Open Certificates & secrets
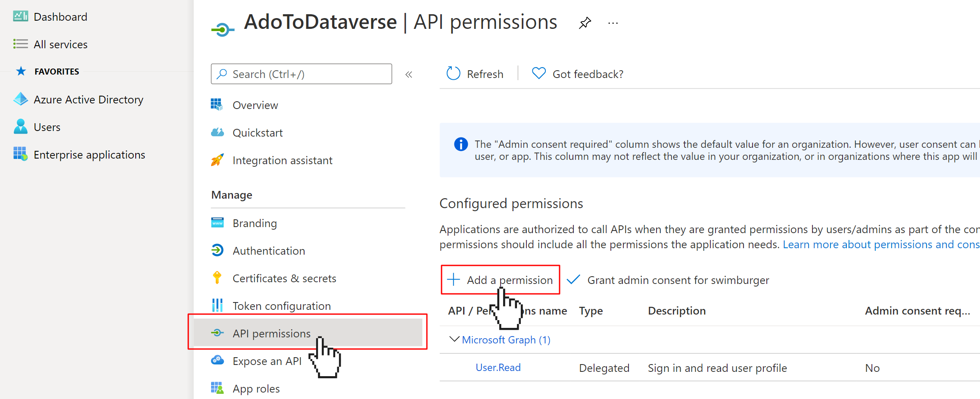This screenshot has width=980, height=399. click(x=284, y=278)
